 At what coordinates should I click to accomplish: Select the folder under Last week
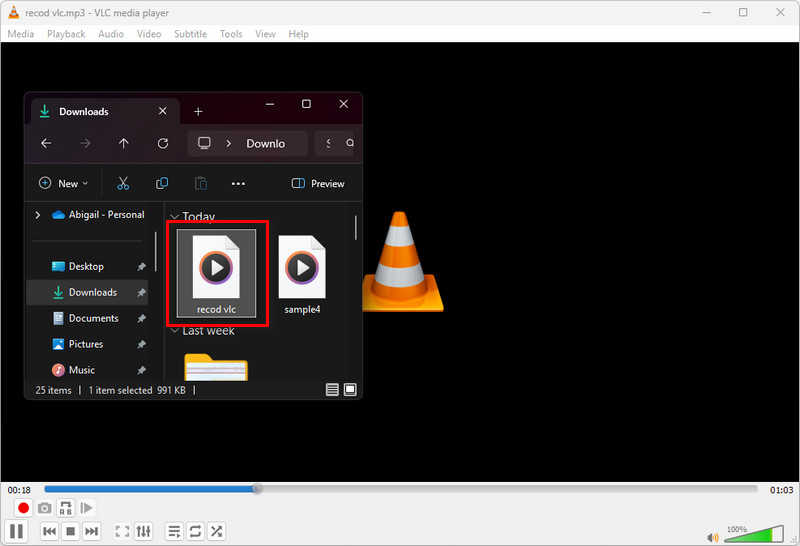(x=216, y=367)
